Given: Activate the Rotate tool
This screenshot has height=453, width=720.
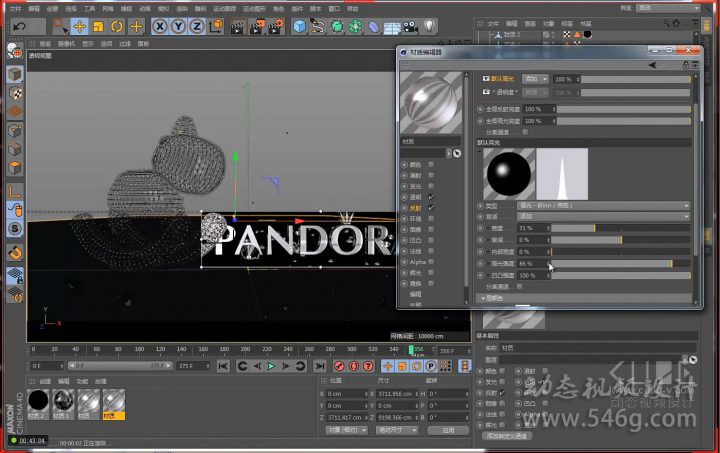Looking at the screenshot, I should click(x=117, y=26).
